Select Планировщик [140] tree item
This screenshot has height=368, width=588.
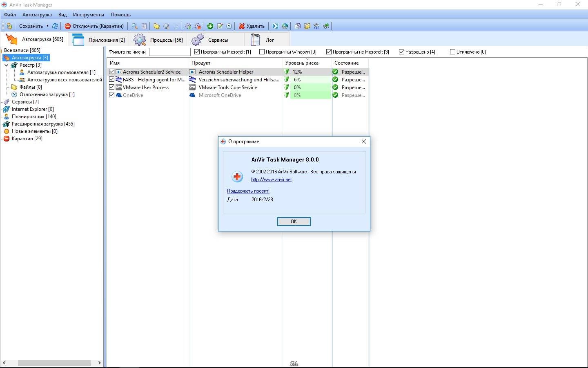coord(34,117)
